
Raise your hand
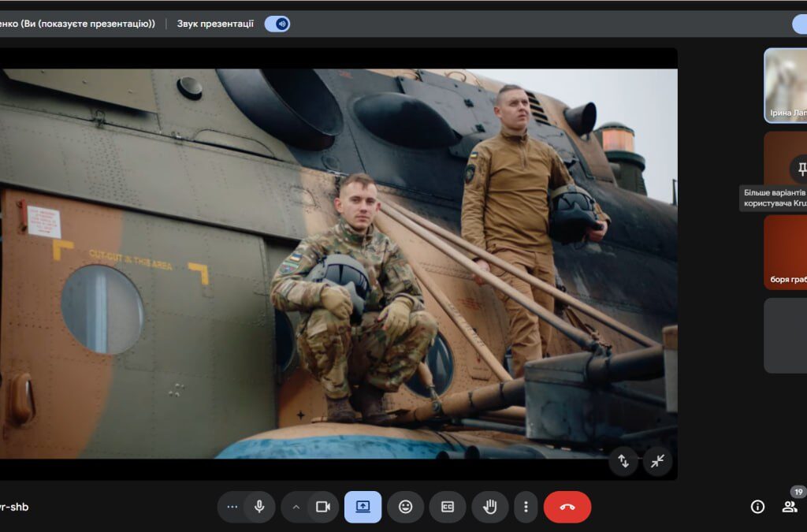(489, 507)
